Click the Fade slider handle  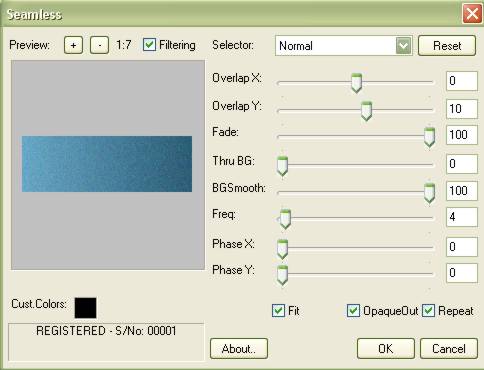(429, 137)
